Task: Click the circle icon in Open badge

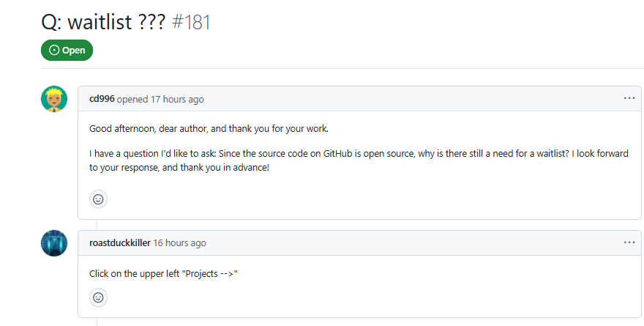Action: click(x=54, y=51)
